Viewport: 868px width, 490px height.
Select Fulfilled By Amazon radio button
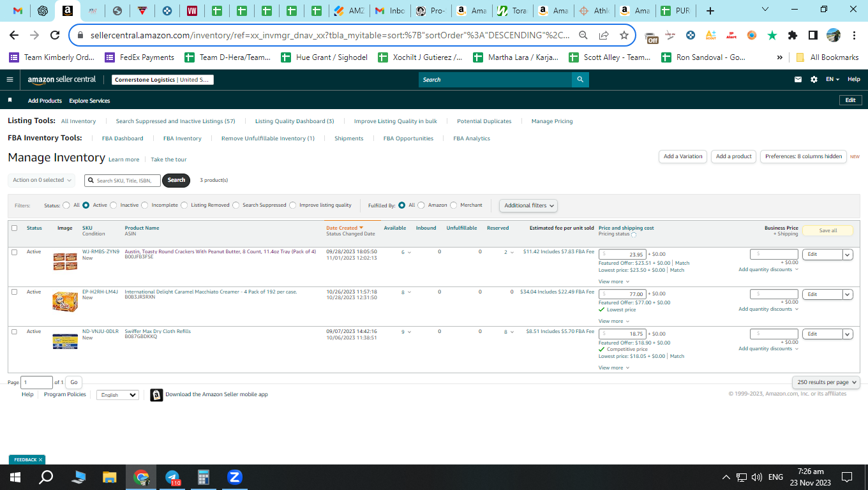[421, 205]
